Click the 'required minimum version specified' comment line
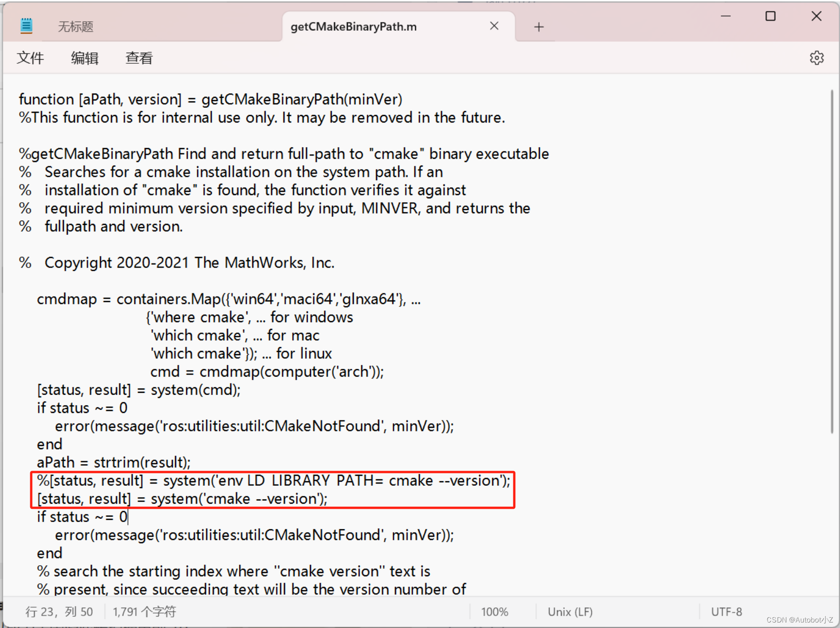 tap(274, 208)
